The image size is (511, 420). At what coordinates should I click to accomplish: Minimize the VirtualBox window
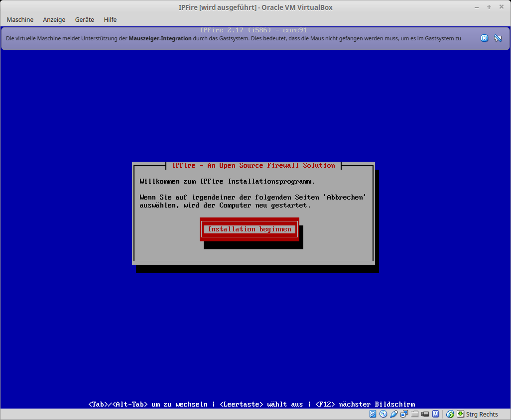(x=477, y=7)
